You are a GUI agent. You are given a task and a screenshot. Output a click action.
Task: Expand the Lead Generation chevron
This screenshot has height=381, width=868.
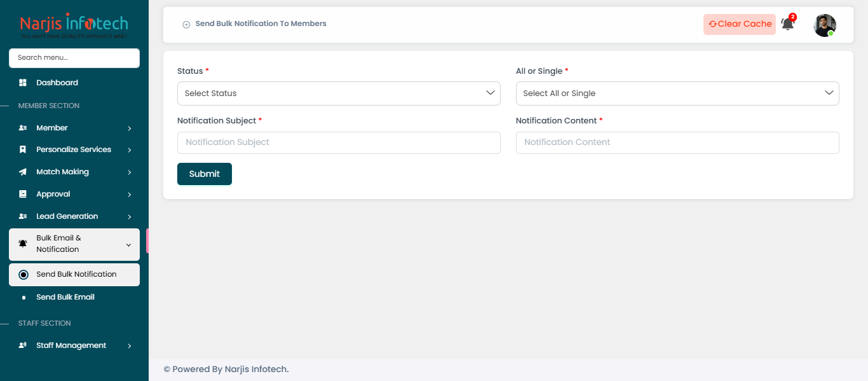pos(129,217)
